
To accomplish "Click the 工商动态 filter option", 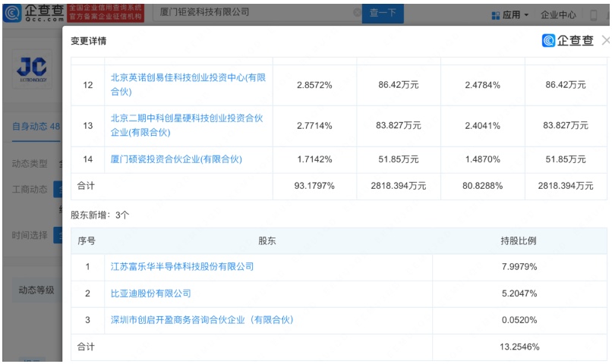I will (x=30, y=187).
